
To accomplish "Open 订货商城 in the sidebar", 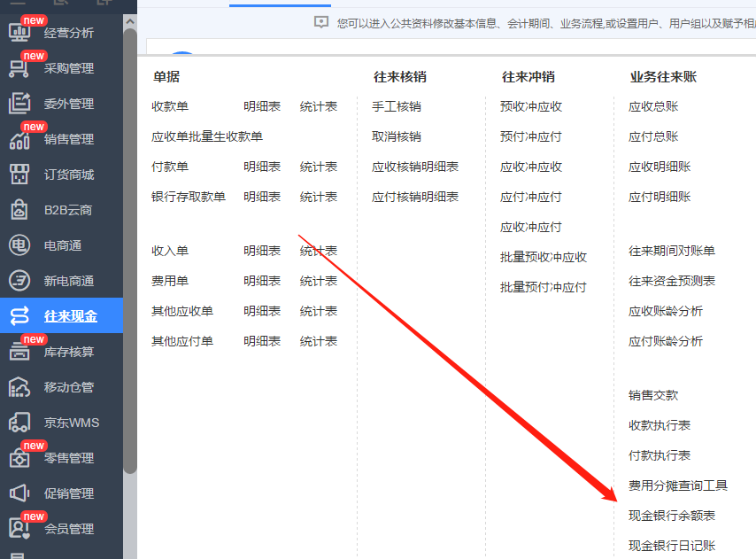I will coord(69,175).
